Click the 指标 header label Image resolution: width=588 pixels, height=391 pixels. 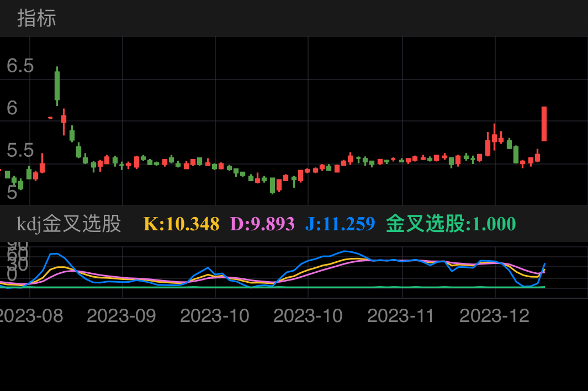click(36, 18)
